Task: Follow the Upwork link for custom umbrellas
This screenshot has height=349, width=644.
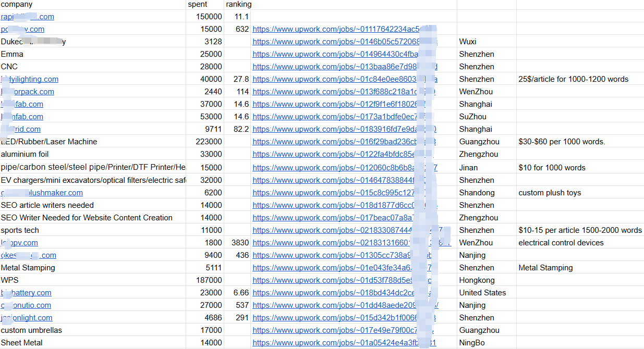Action: pos(344,330)
